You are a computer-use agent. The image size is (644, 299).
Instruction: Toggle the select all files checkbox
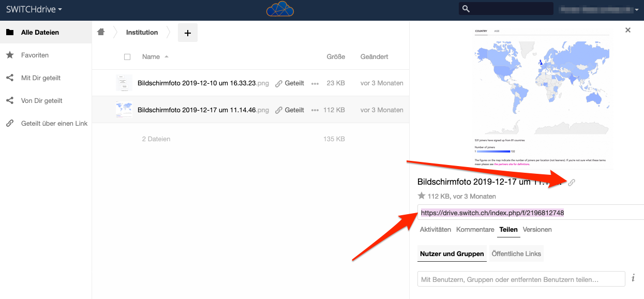[127, 57]
